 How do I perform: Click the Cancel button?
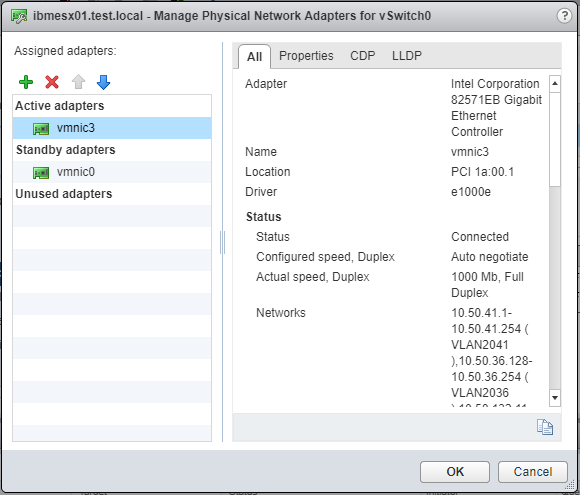tap(533, 472)
